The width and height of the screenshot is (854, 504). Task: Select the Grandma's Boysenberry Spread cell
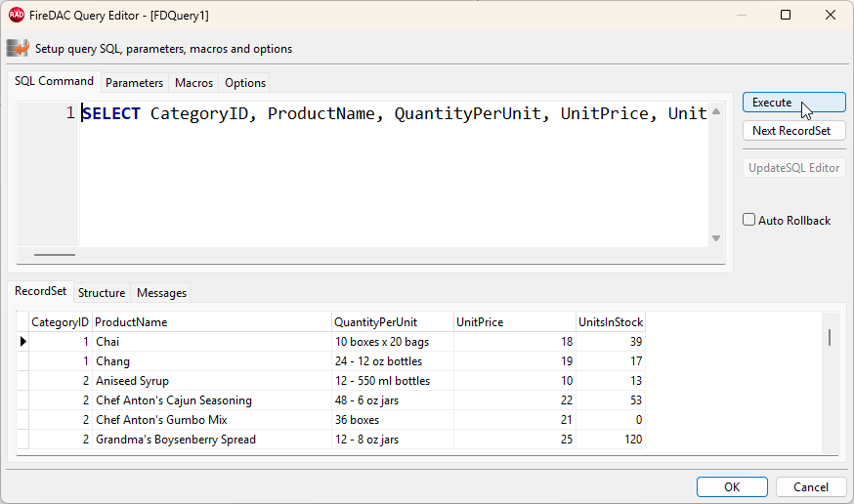[x=211, y=440]
